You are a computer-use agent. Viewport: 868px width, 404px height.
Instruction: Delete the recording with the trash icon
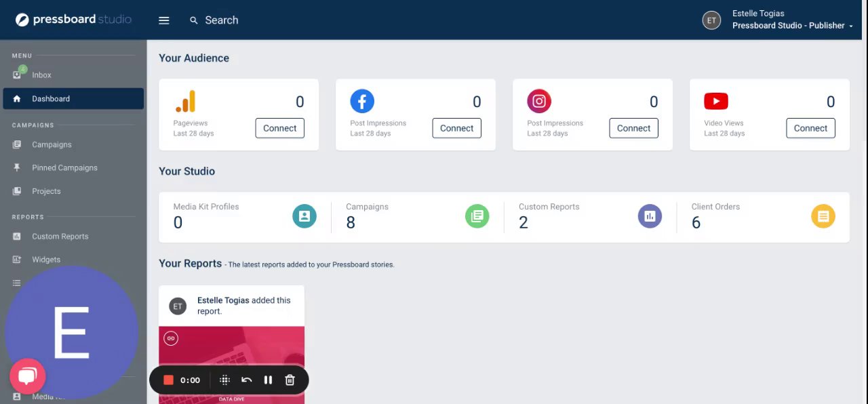click(290, 380)
